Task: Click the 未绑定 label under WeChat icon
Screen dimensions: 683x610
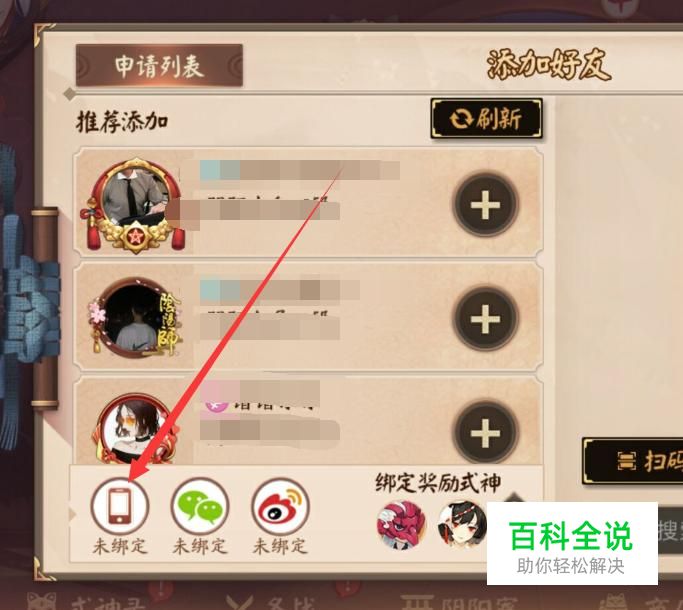Action: point(200,546)
